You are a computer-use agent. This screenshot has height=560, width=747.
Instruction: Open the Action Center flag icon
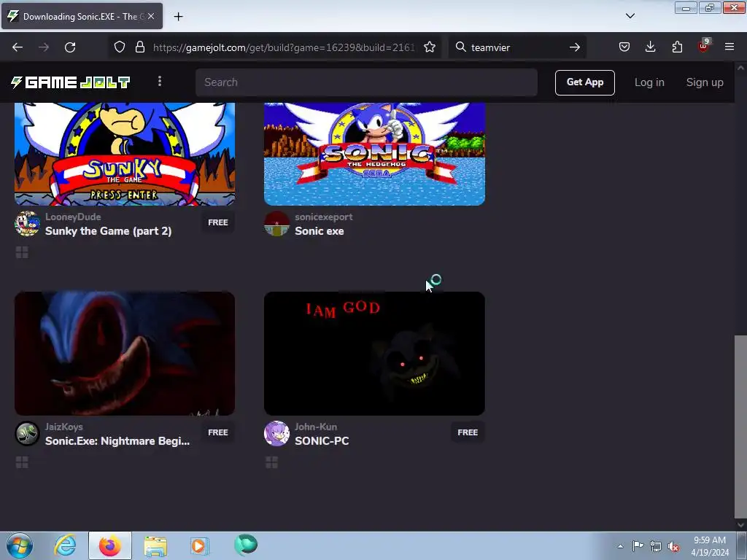click(x=638, y=546)
